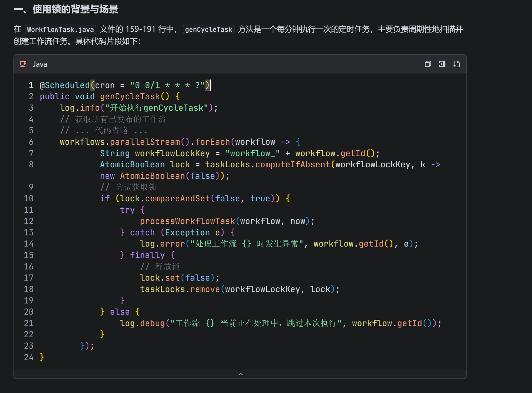Click the inline code "genCycleTask" chip
Image resolution: width=532 pixels, height=393 pixels.
click(209, 29)
